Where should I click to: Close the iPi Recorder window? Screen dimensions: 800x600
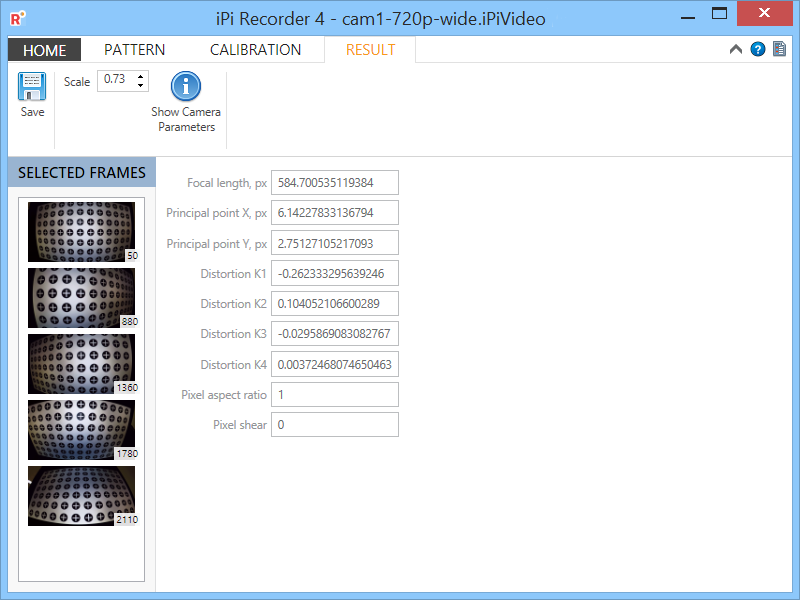coord(764,13)
